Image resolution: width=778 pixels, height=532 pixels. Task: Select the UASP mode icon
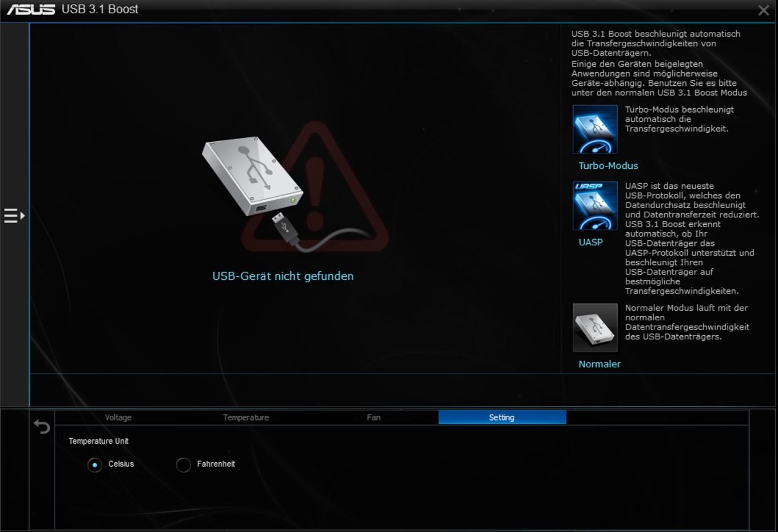(x=595, y=206)
